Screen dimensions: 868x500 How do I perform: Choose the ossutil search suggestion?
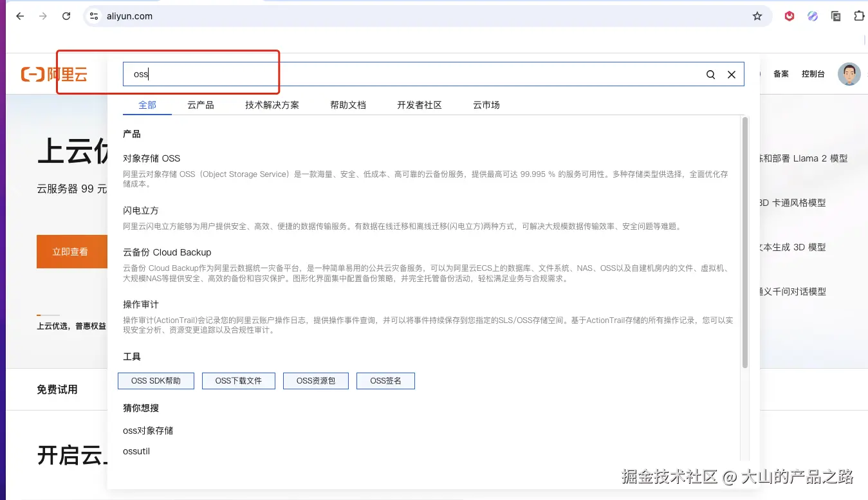(x=136, y=451)
